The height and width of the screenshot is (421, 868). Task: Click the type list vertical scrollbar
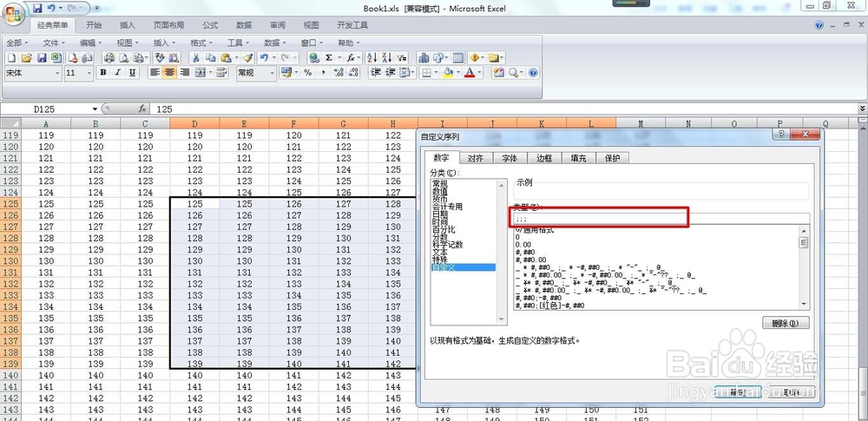tap(804, 267)
